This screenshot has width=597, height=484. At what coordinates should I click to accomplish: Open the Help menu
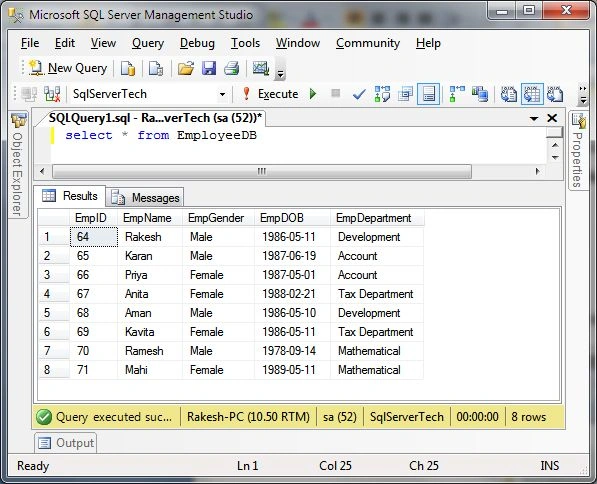pos(428,43)
